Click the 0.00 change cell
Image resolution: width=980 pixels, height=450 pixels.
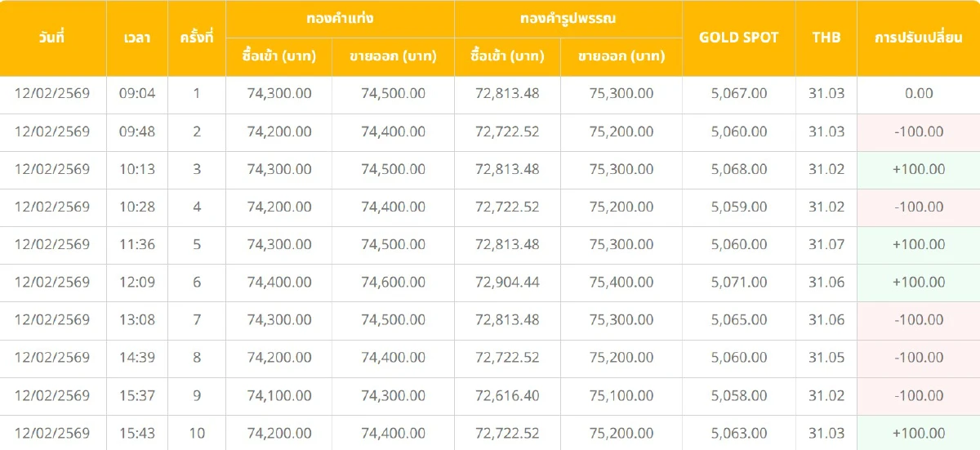[x=919, y=93]
